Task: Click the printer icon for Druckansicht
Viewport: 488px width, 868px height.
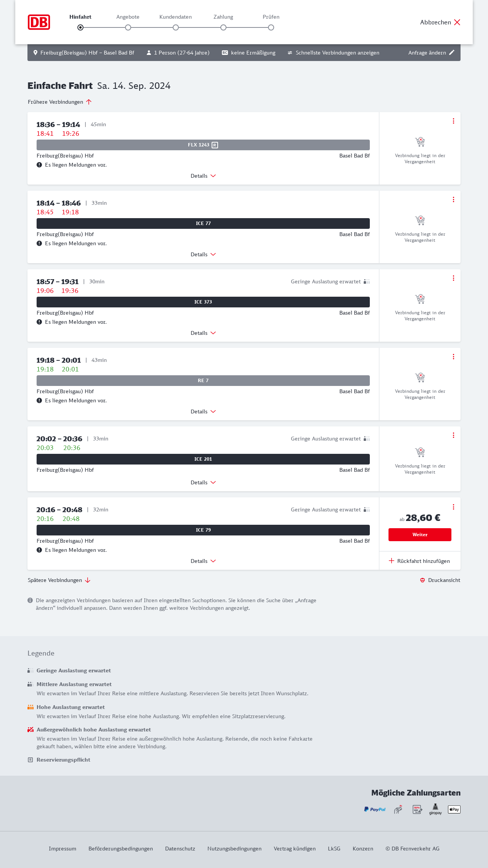Action: [422, 580]
